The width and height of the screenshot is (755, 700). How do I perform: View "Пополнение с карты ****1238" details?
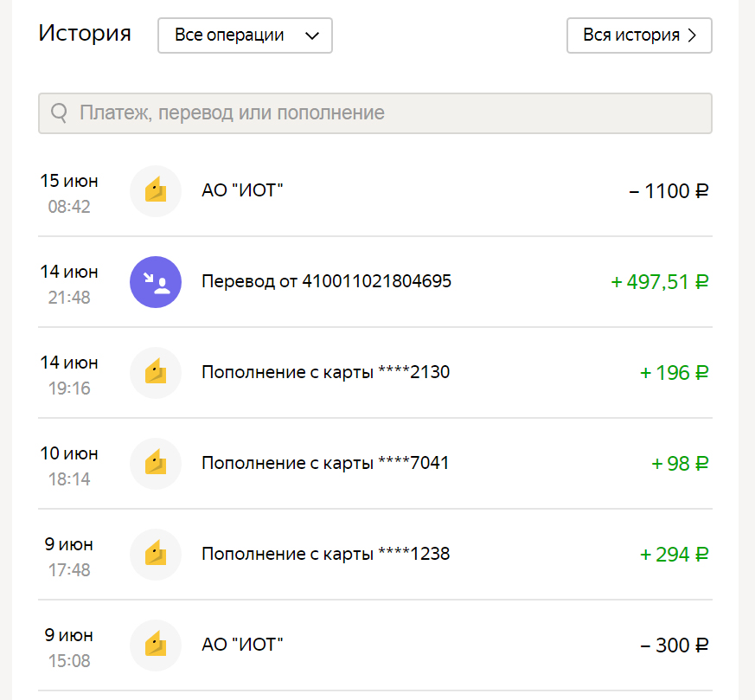(325, 555)
